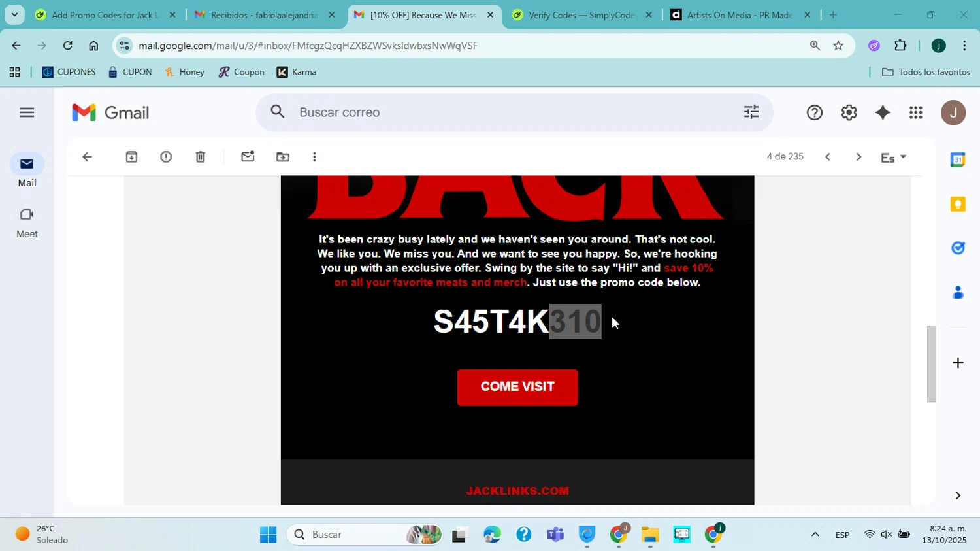Click email vertical scrollbar thumb
The height and width of the screenshot is (551, 980).
coord(931,363)
